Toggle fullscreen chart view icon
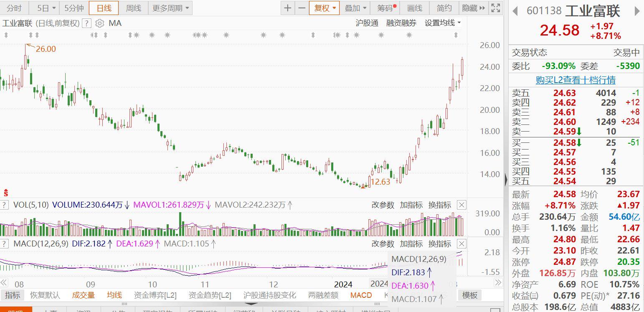644x312 pixels. coord(496,8)
